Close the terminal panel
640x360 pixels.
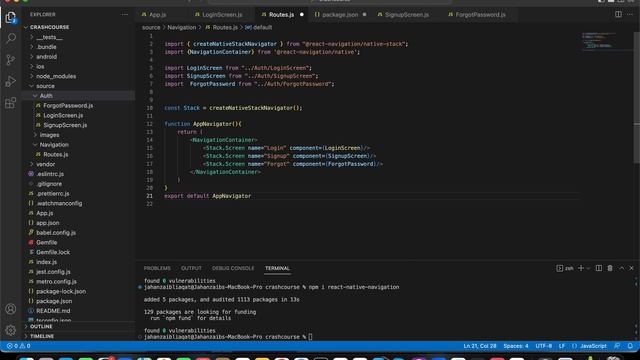631,268
